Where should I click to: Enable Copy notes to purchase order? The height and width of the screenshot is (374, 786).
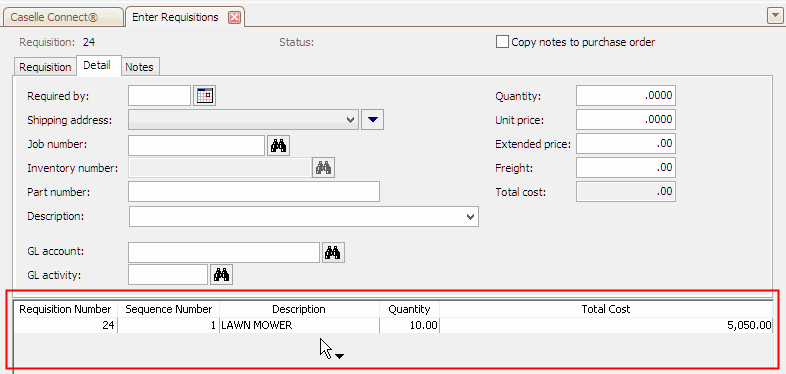pos(502,42)
